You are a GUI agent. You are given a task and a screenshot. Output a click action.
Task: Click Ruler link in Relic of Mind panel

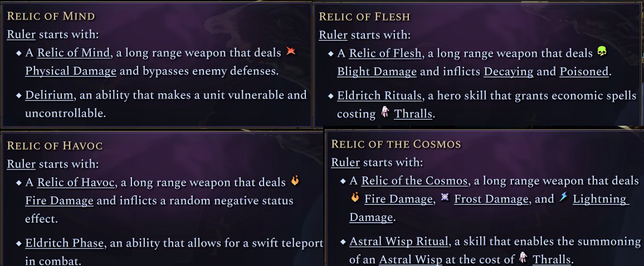pos(21,35)
